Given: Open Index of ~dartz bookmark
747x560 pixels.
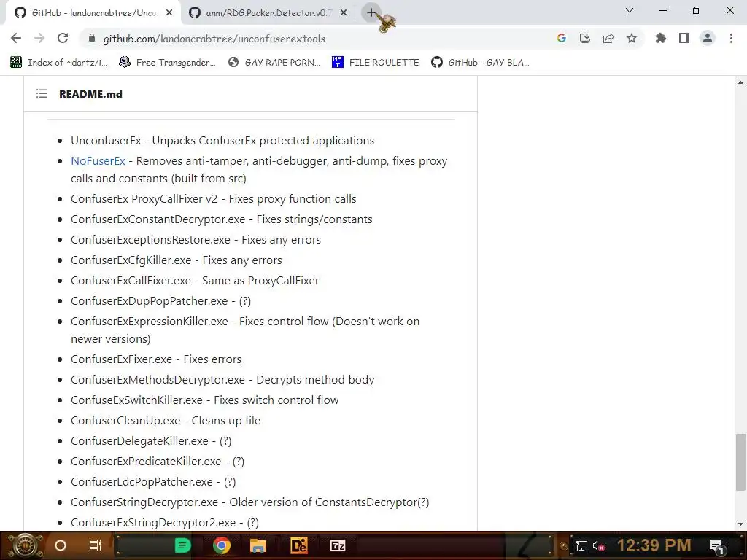Looking at the screenshot, I should point(58,63).
